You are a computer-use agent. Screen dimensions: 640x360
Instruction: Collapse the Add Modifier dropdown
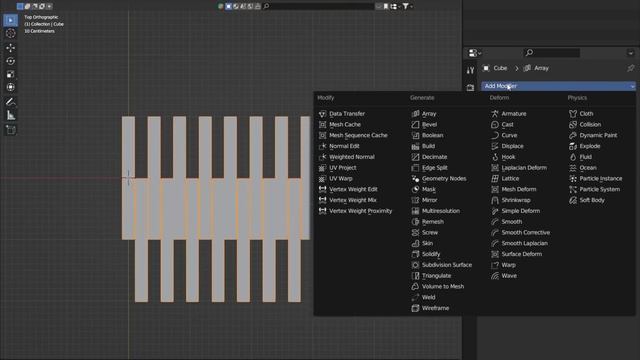(x=558, y=86)
